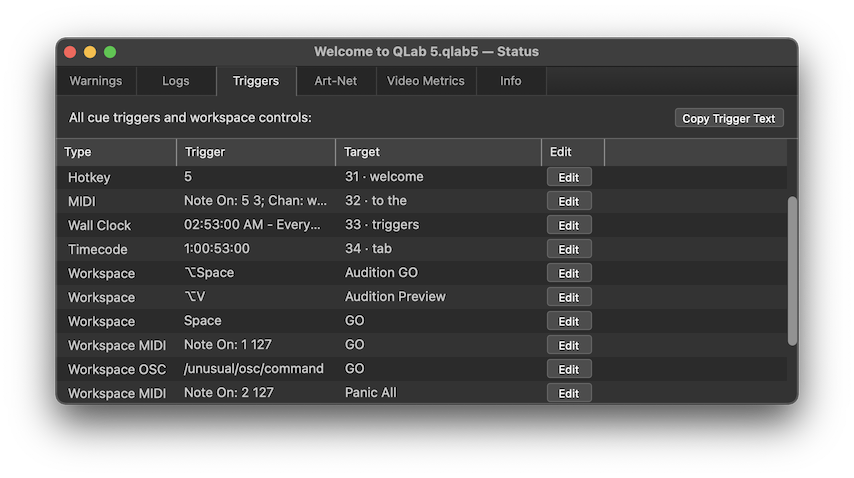Select the 'Hotkey' type cell
The height and width of the screenshot is (478, 854).
pyautogui.click(x=89, y=177)
